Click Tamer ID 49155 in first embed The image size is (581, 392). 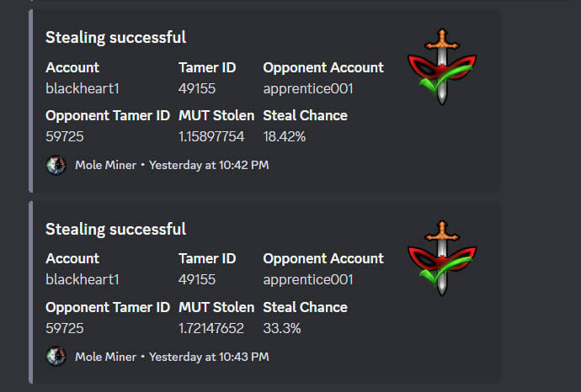pyautogui.click(x=197, y=89)
